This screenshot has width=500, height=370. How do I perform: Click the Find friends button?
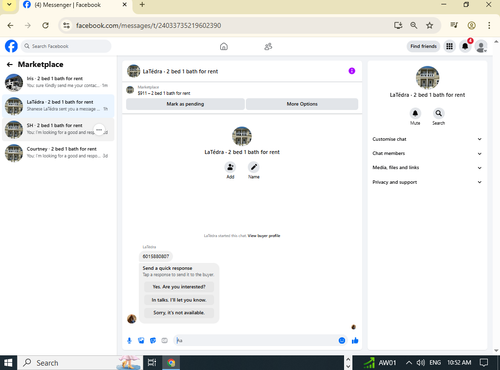(423, 46)
